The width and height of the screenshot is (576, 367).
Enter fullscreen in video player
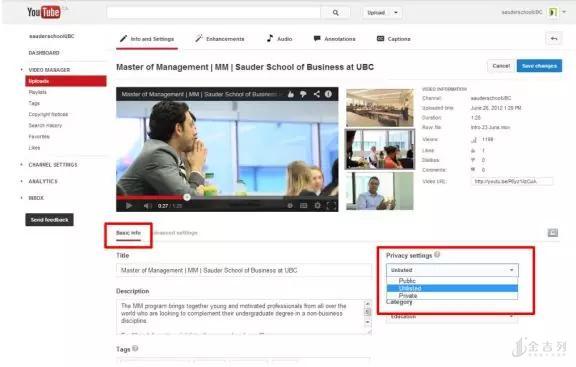[331, 205]
